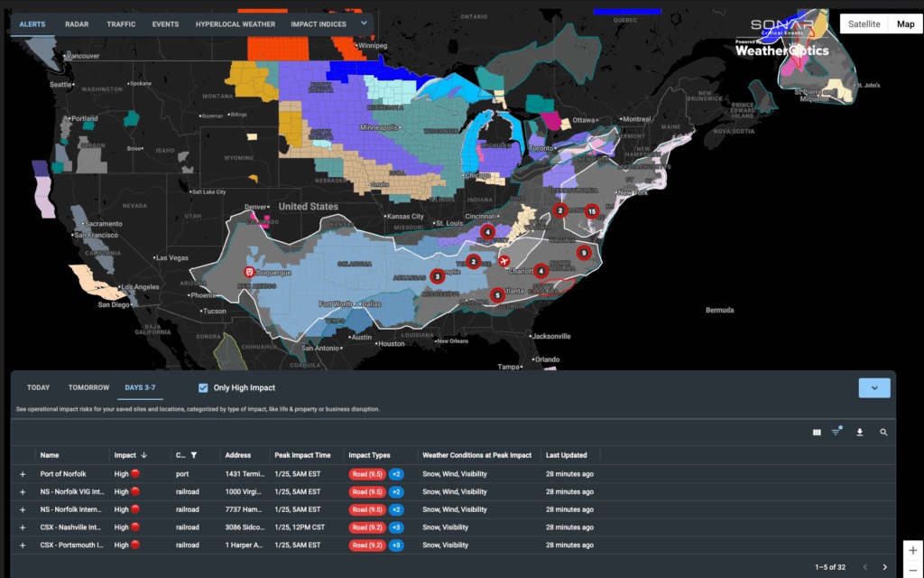Open the table filters icon
Screen dimensions: 924x578
(836, 433)
